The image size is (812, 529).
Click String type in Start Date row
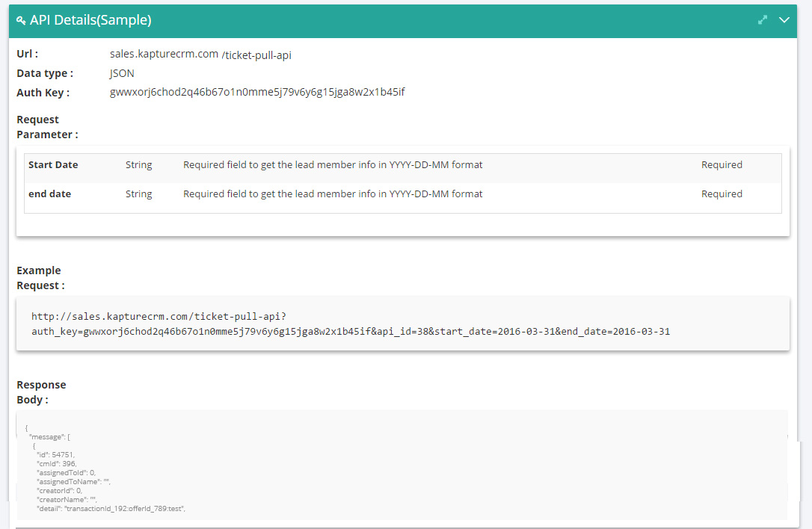(x=139, y=165)
